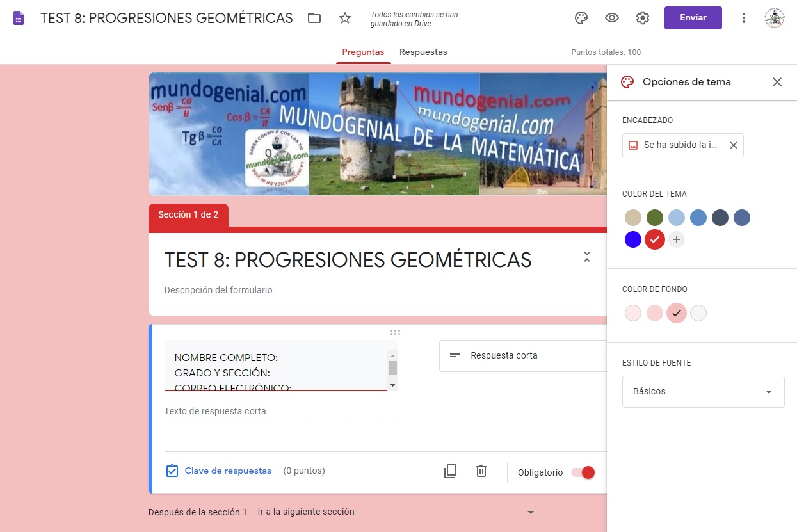Viewport: 797px width, 532px height.
Task: Switch to Respuestas tab
Action: (x=423, y=52)
